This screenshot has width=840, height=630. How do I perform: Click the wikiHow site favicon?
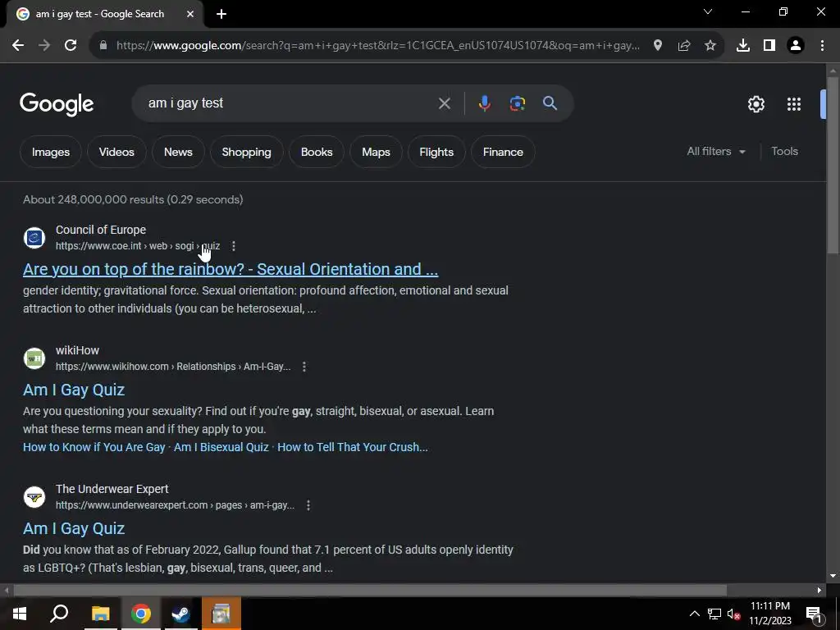[34, 358]
